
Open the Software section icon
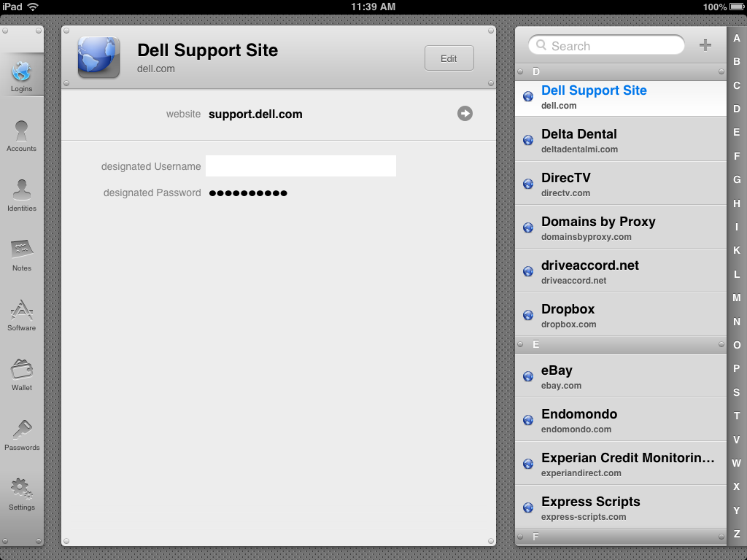[x=21, y=310]
